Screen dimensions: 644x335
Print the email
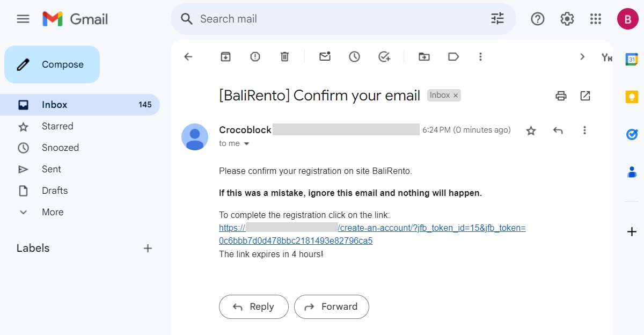(x=561, y=96)
